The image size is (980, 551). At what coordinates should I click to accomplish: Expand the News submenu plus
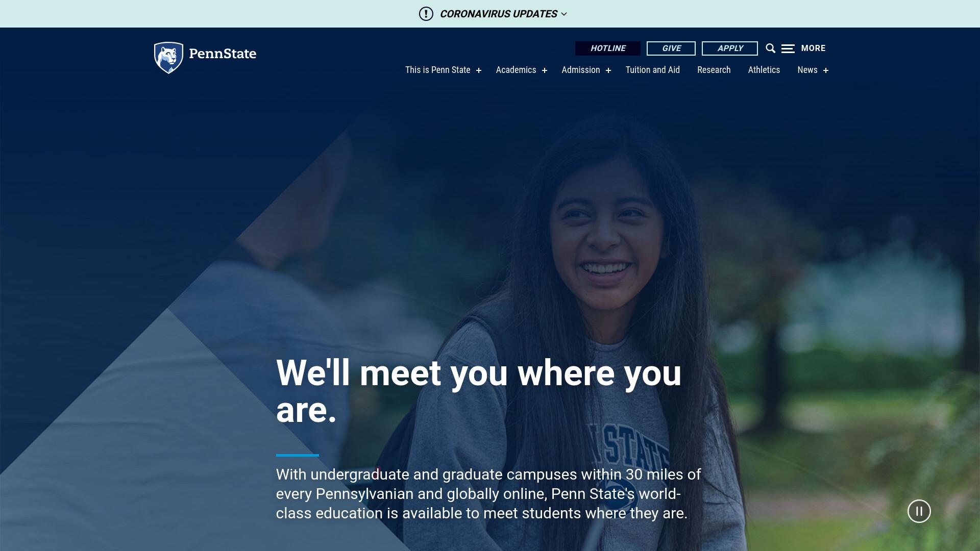[826, 70]
